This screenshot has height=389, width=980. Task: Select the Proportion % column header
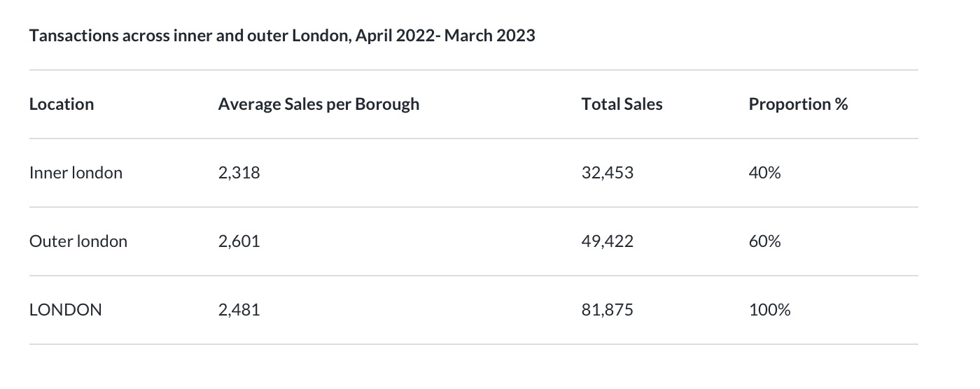[798, 104]
